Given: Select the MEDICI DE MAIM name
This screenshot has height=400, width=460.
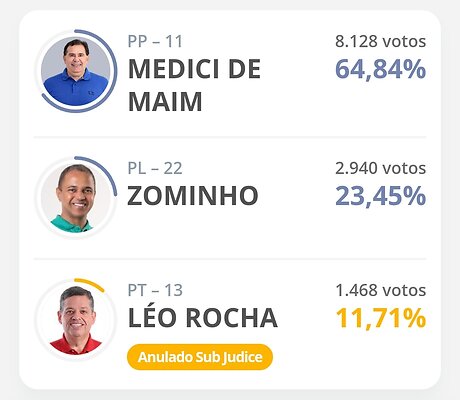Looking at the screenshot, I should (194, 85).
